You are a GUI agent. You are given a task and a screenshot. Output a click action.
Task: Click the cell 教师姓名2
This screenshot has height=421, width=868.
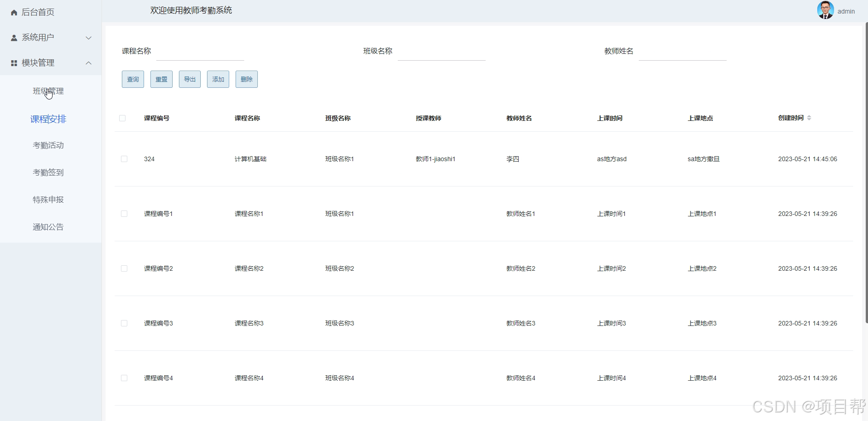(521, 268)
